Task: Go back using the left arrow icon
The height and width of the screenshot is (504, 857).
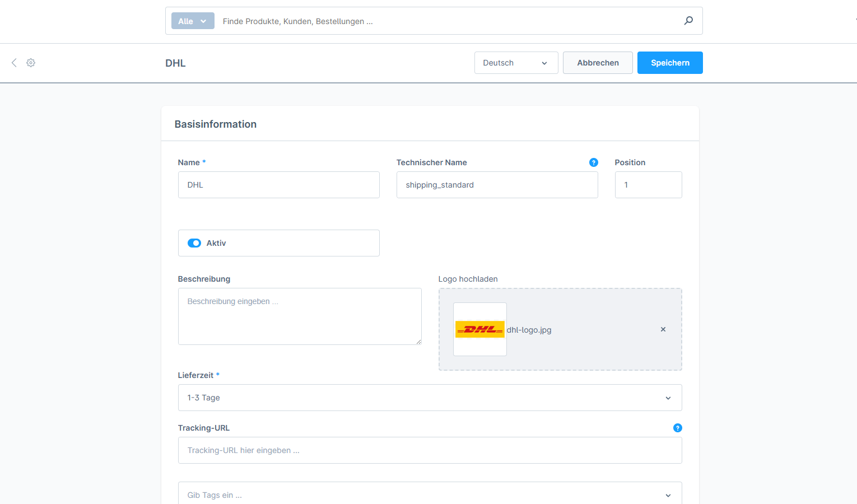Action: [14, 63]
